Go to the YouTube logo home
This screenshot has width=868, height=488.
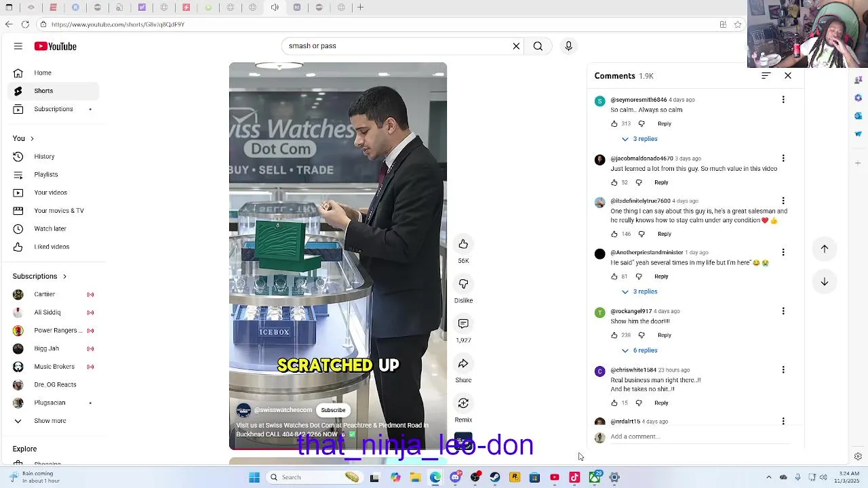[56, 46]
